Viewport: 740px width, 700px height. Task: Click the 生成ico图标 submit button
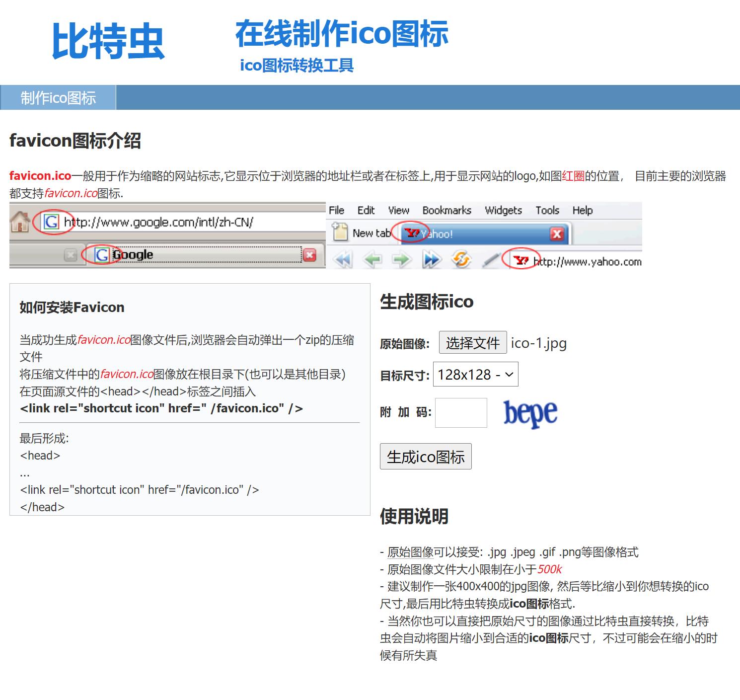point(426,457)
